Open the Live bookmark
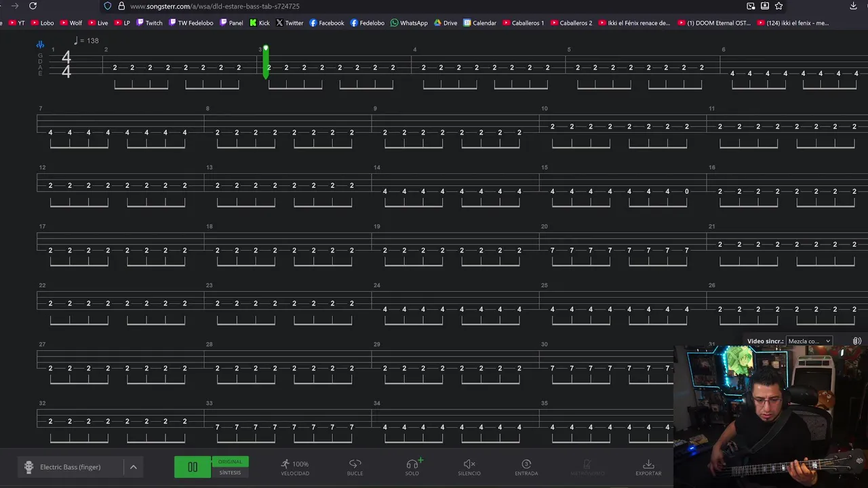This screenshot has width=868, height=488. point(98,23)
